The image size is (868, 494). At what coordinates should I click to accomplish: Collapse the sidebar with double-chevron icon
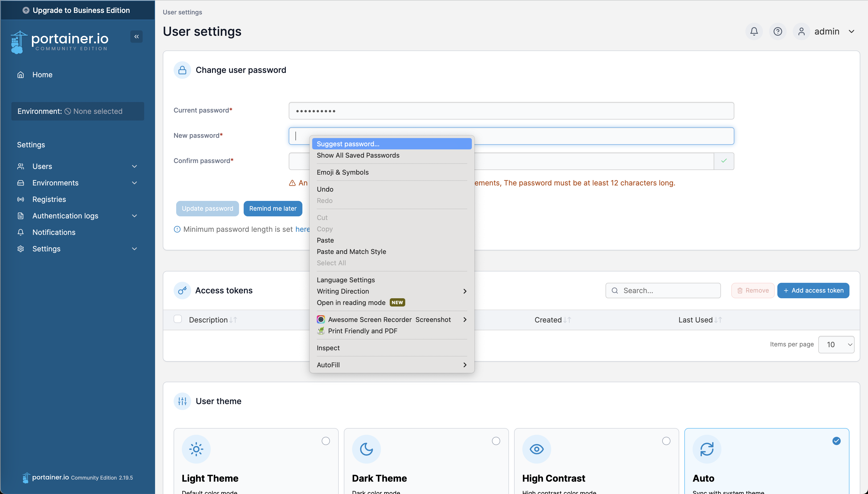click(136, 37)
